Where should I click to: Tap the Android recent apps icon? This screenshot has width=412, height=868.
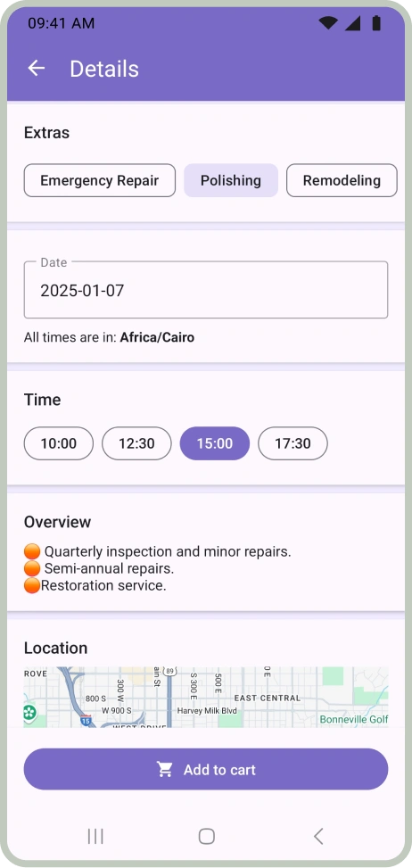pos(95,836)
